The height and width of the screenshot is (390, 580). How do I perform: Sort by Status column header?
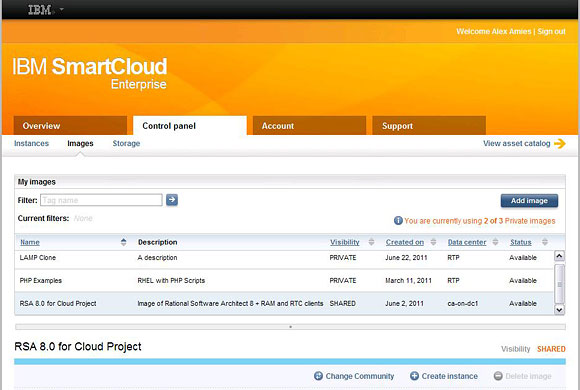pos(521,242)
